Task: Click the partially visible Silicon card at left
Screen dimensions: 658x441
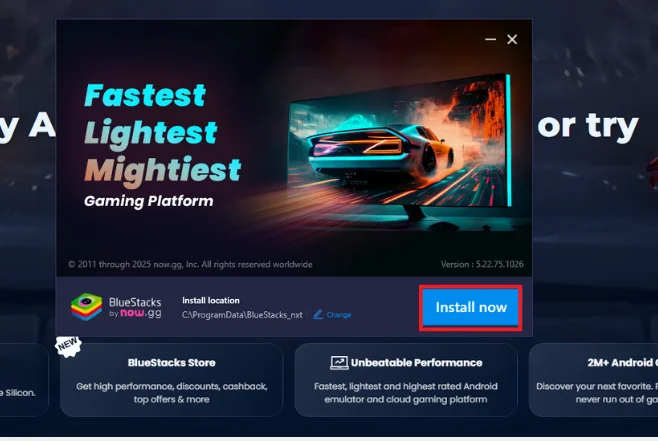Action: click(24, 380)
